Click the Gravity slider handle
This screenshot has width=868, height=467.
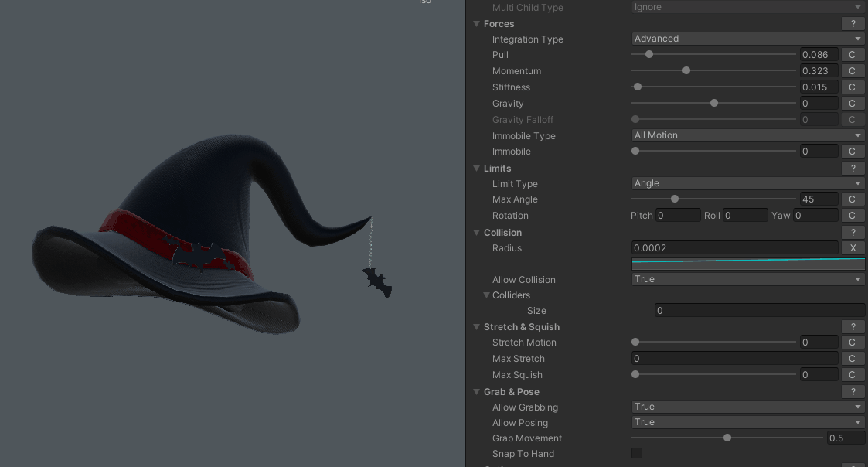click(x=713, y=103)
